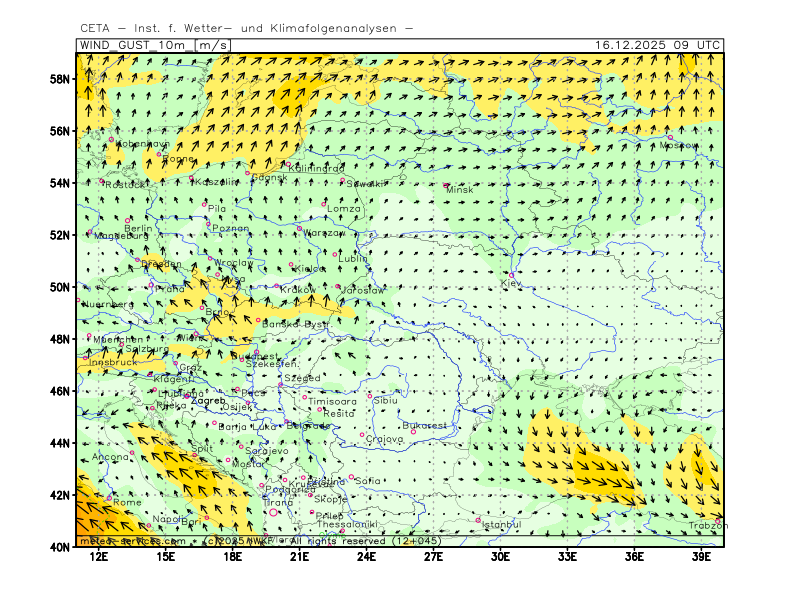
Task: Select the Kiev city marker
Action: [512, 275]
